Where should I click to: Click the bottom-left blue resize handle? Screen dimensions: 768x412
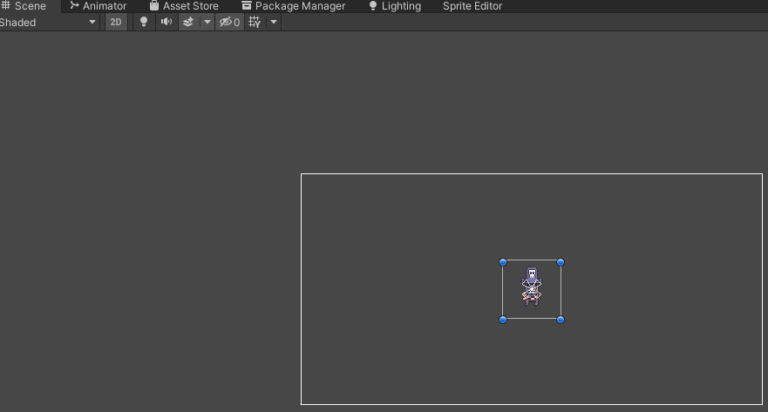pyautogui.click(x=503, y=320)
